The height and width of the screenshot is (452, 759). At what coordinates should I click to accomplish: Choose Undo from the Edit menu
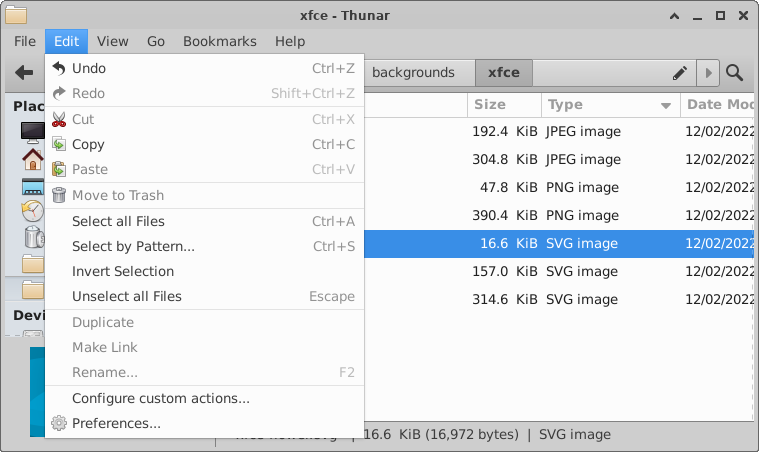[x=204, y=68]
